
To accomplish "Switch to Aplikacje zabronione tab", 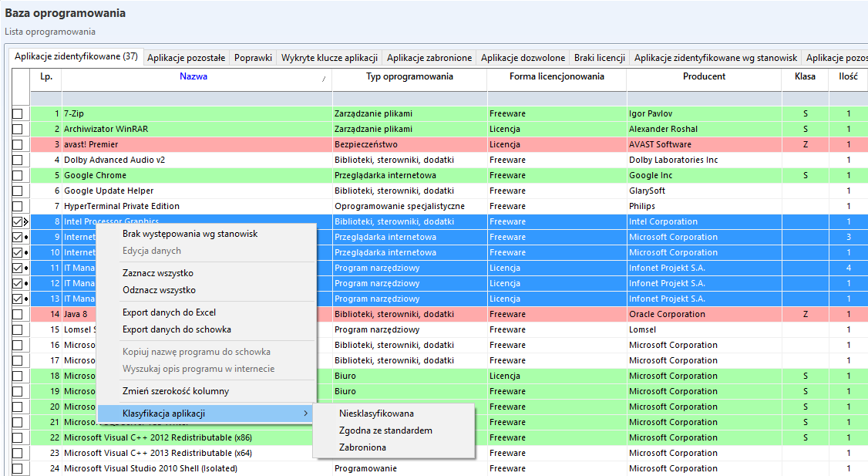I will tap(429, 58).
